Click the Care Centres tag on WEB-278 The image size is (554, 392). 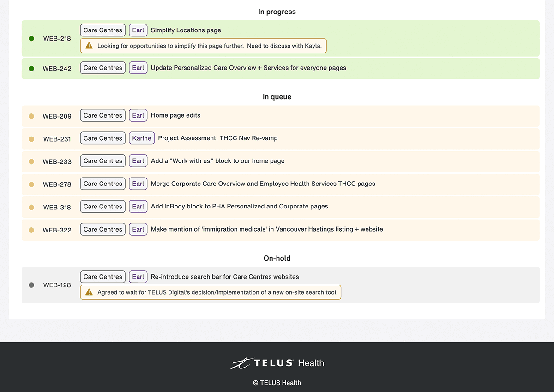pyautogui.click(x=103, y=184)
